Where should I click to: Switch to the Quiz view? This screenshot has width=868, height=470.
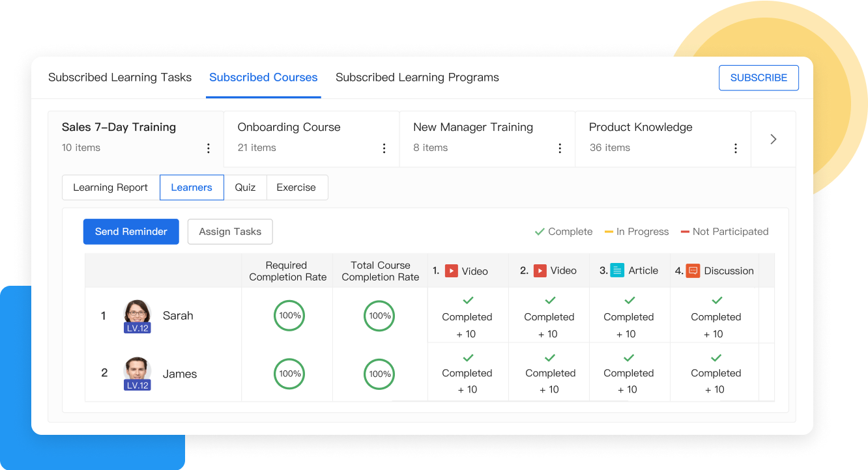pos(245,187)
